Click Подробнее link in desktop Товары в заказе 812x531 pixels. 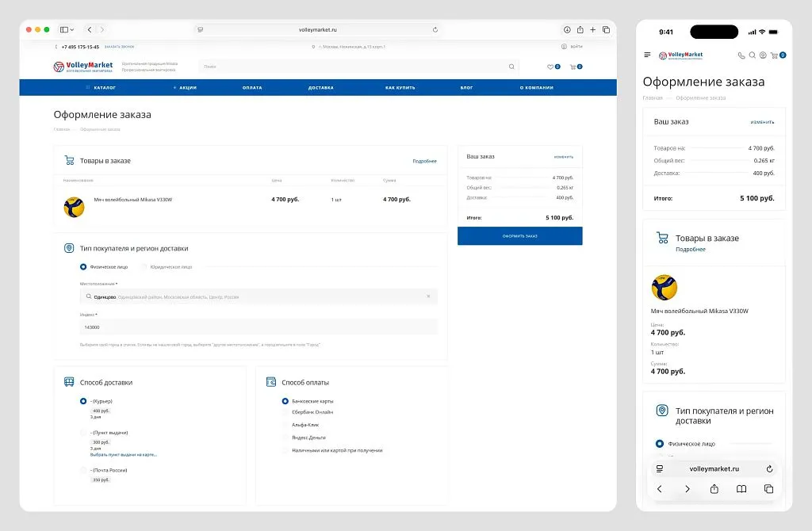424,161
